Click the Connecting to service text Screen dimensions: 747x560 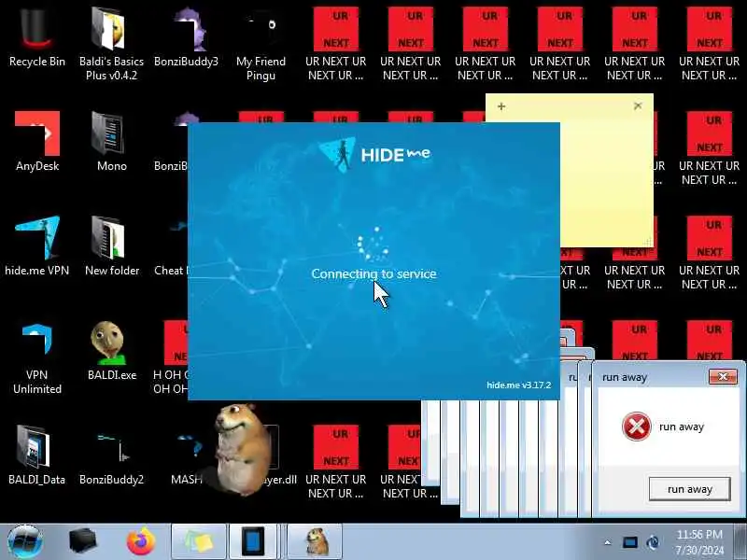pos(374,273)
